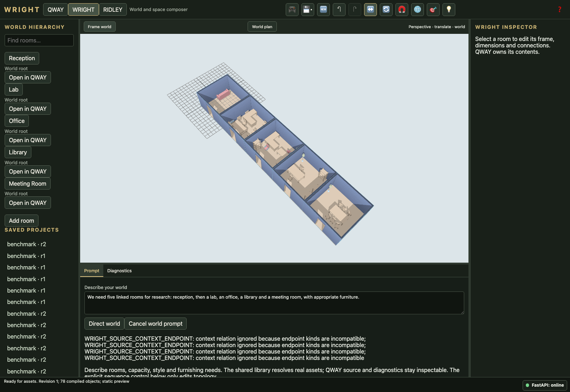
Task: Select the Reception room in hierarchy
Action: (x=22, y=58)
